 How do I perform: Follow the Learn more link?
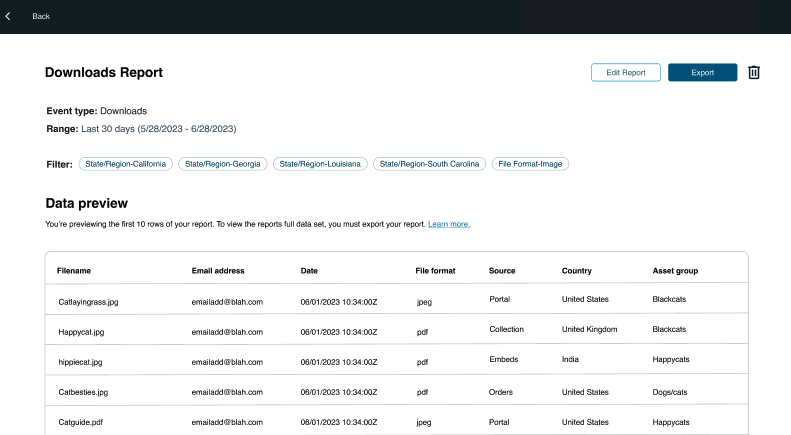[448, 224]
